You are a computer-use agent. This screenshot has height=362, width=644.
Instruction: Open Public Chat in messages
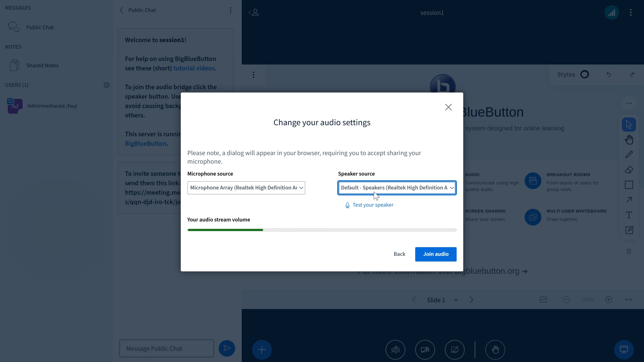point(40,27)
